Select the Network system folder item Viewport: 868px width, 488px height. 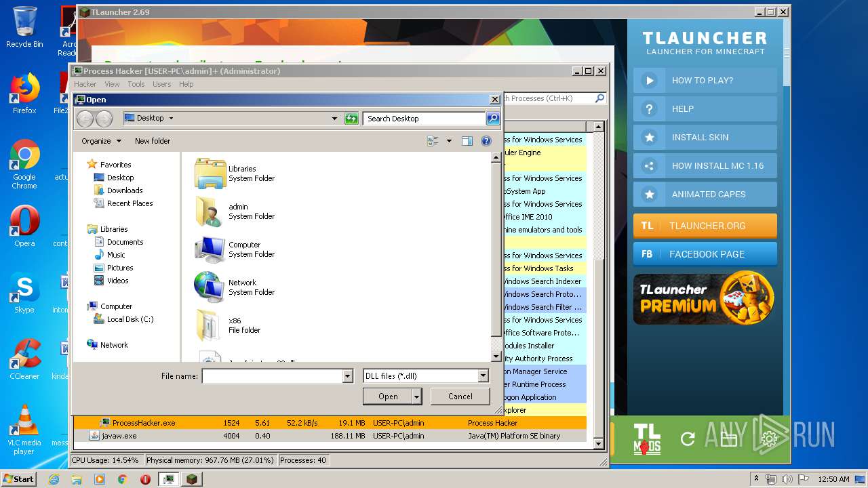235,287
